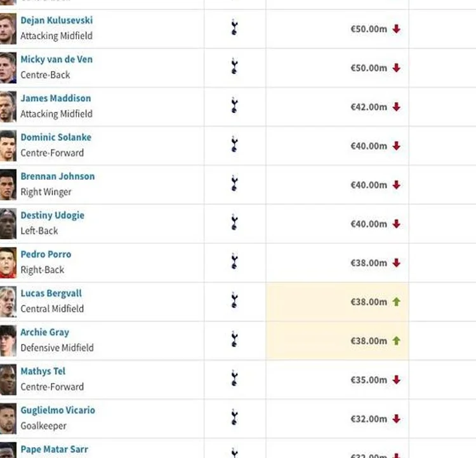476x458 pixels.
Task: Click red down arrow beside Kulusevski's €50.00m
Action: click(396, 29)
